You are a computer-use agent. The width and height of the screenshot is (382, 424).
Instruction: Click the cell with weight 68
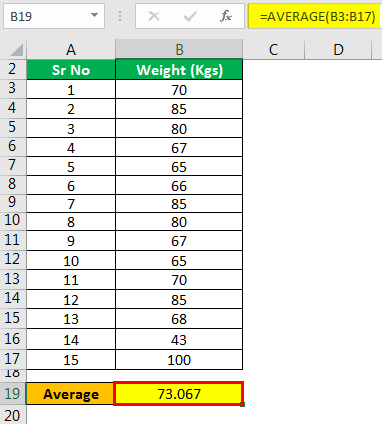pyautogui.click(x=179, y=319)
